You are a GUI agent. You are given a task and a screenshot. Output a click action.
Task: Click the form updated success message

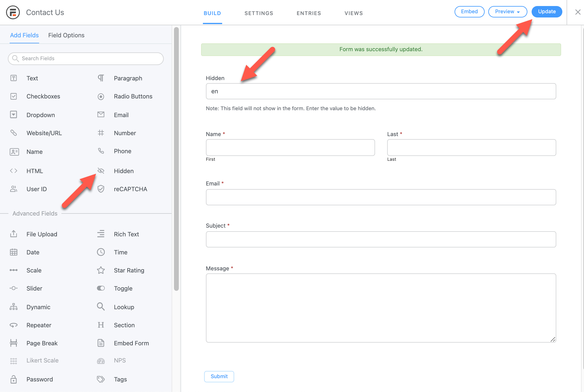(381, 49)
